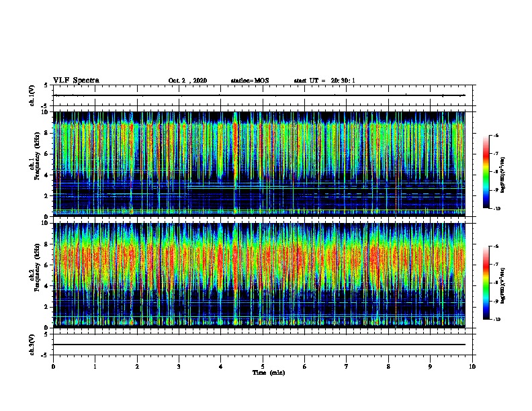Click the "10" kHz tick of ch.2 frequency axis
The width and height of the screenshot is (532, 411).
[46, 223]
